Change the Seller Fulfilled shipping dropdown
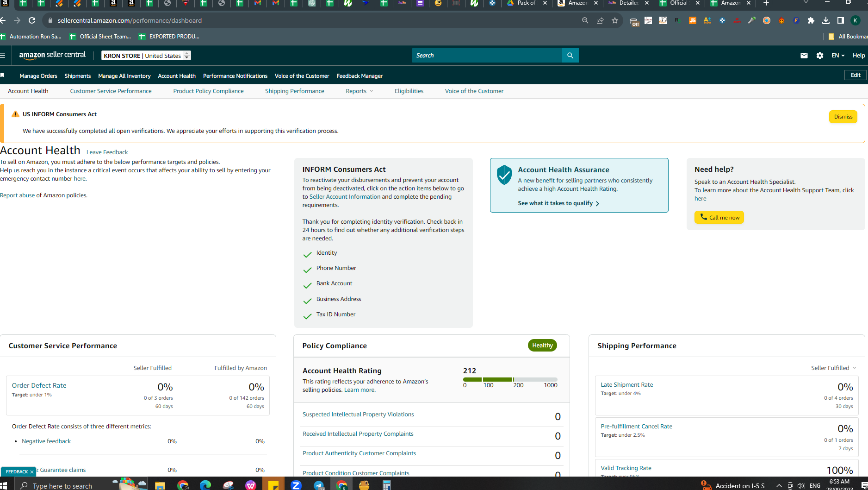Screen dimensions: 868x490 (x=833, y=368)
